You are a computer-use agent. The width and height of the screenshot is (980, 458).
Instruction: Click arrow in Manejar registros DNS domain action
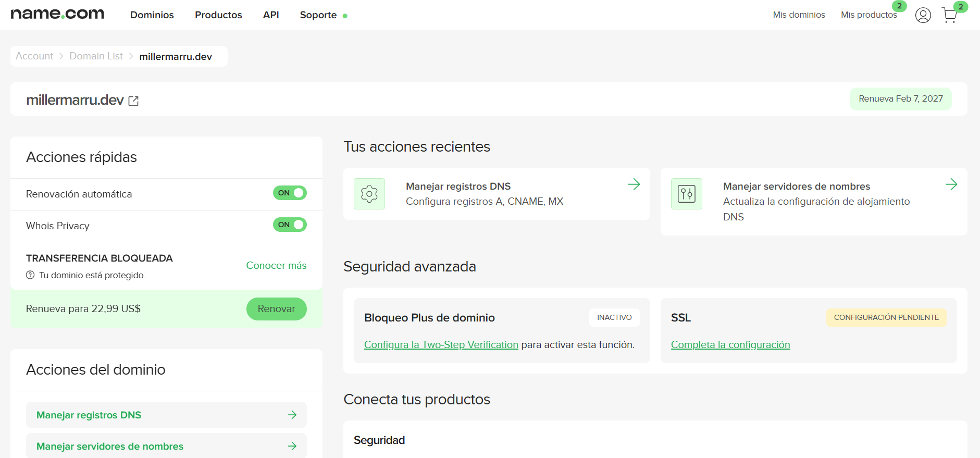[292, 415]
